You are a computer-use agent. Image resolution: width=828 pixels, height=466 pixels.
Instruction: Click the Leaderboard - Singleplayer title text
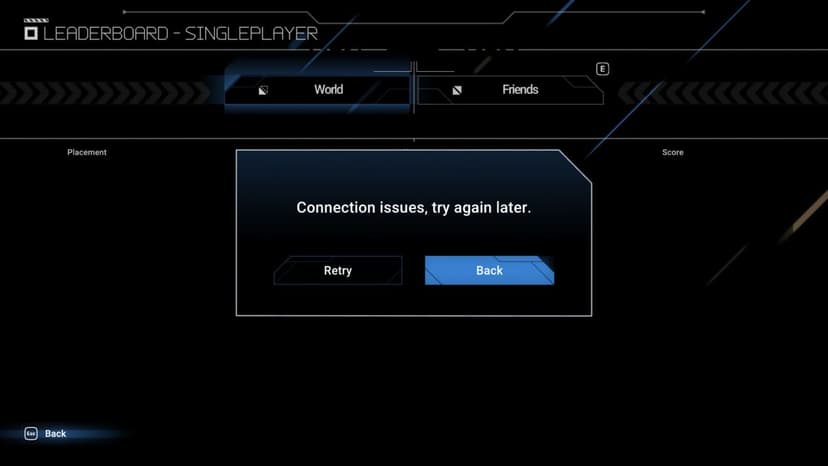tap(180, 34)
